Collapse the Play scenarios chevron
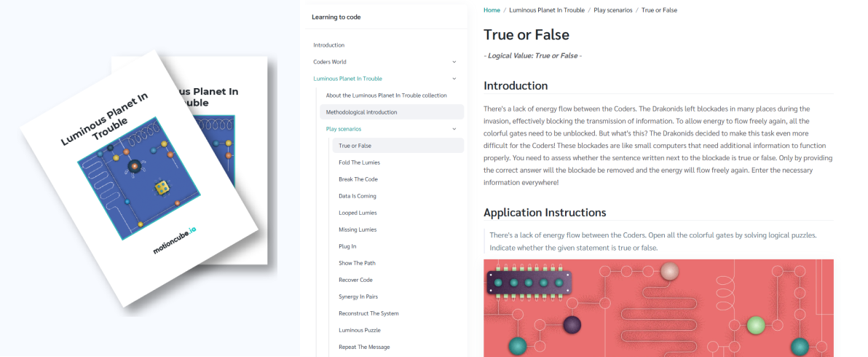 (x=454, y=129)
